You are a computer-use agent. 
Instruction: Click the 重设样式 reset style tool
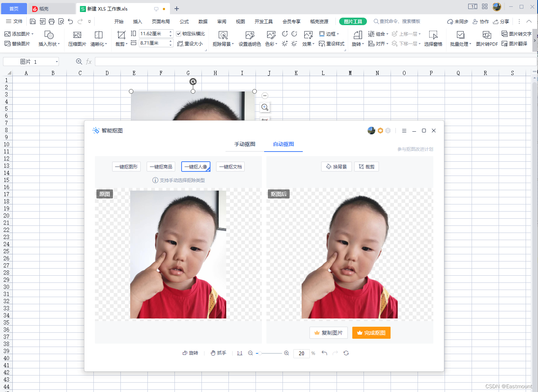coord(332,44)
